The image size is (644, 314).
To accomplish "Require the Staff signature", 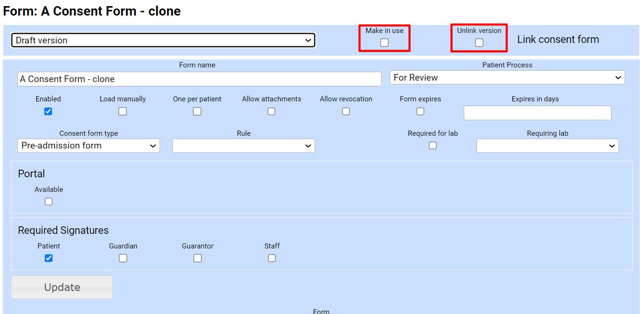I will 271,258.
